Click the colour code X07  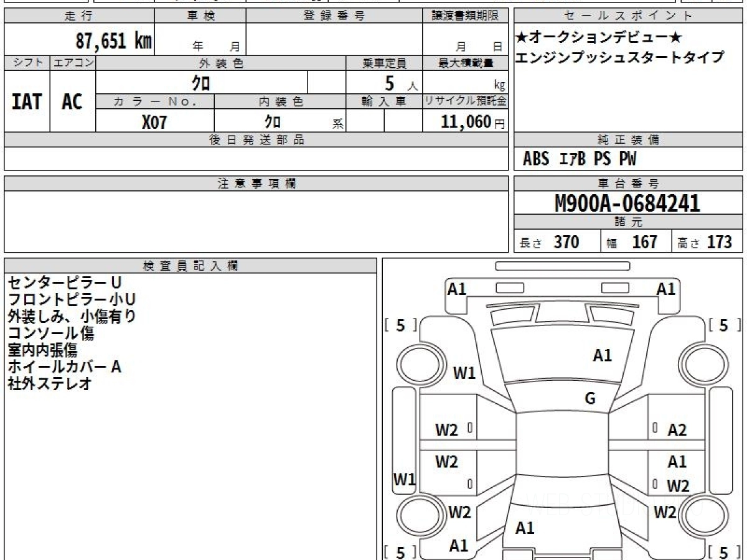click(154, 121)
